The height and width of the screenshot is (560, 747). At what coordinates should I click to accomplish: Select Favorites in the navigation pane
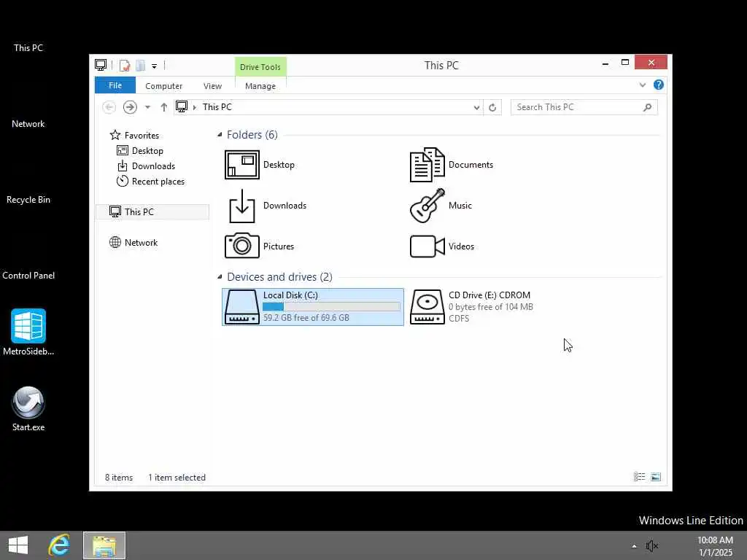click(x=135, y=135)
